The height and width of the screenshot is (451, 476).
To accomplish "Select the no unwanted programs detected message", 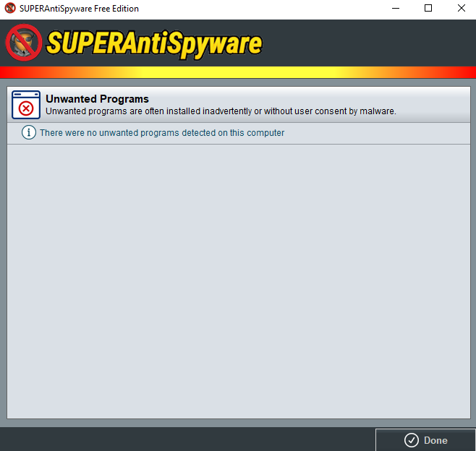I will pyautogui.click(x=162, y=133).
